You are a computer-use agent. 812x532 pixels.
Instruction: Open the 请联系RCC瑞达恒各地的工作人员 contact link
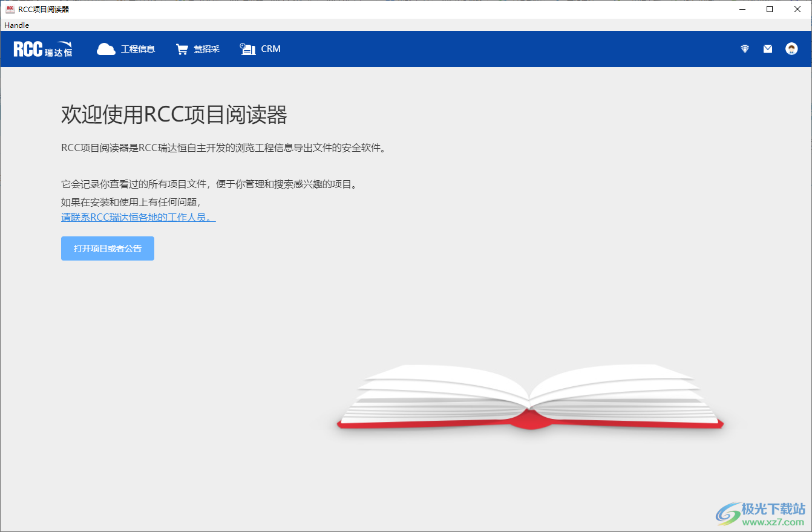pyautogui.click(x=137, y=218)
